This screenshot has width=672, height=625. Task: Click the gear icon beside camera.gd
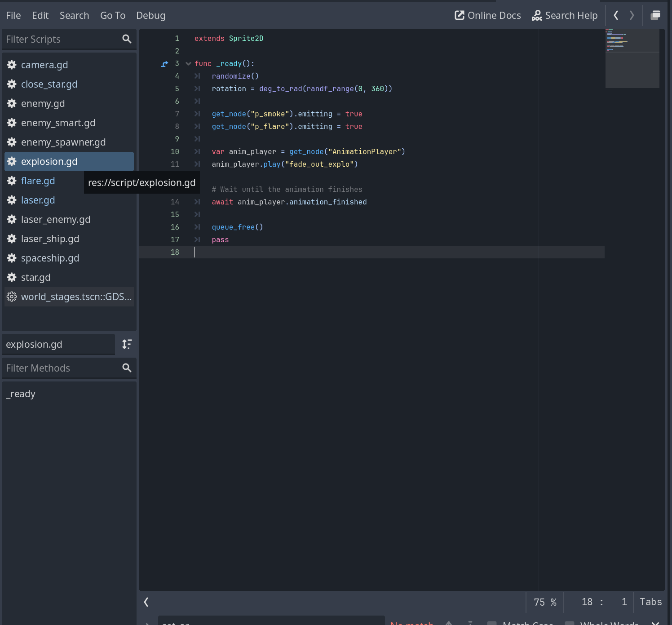click(12, 65)
